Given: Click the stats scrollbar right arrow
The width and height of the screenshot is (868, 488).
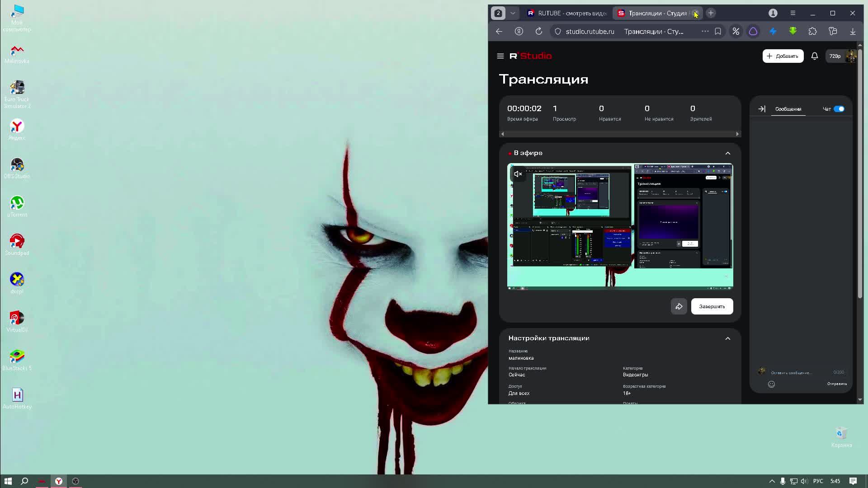Looking at the screenshot, I should click(x=737, y=134).
